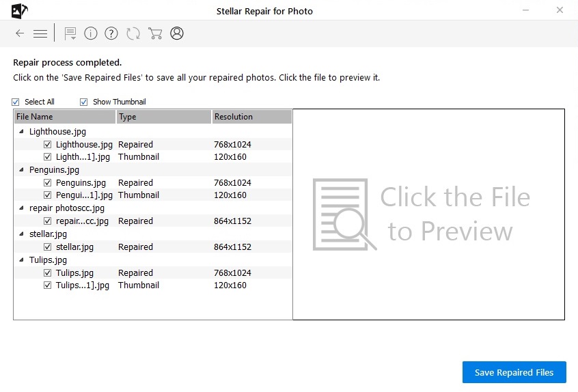Uncheck the repair...cc.jpg file
Image resolution: width=578 pixels, height=392 pixels.
click(x=48, y=221)
